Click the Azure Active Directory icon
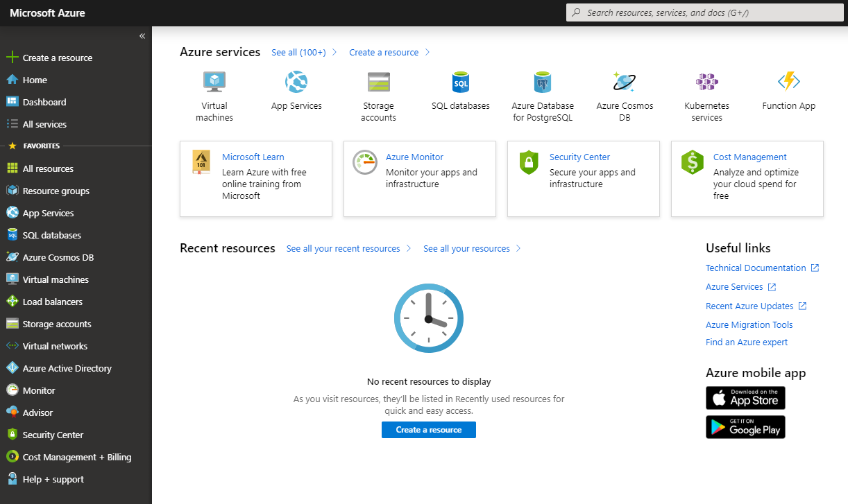Screen dimensions: 848x504 12,368
